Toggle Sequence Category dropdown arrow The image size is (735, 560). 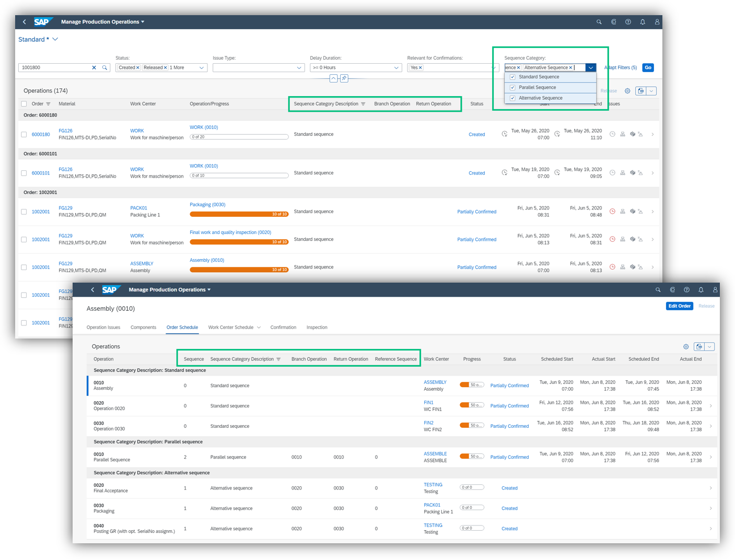coord(591,67)
